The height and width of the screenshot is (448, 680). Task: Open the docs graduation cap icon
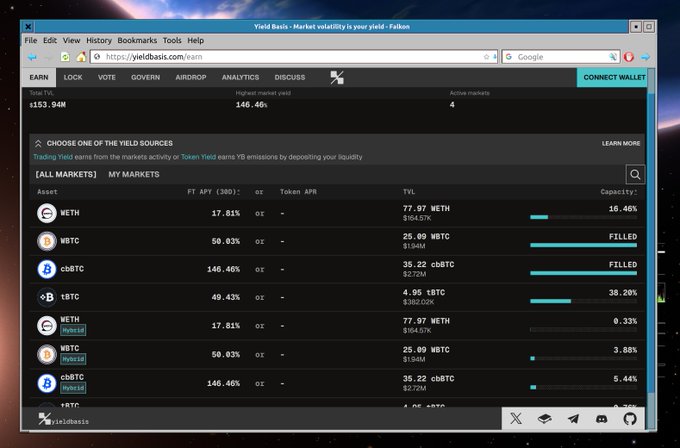[545, 419]
